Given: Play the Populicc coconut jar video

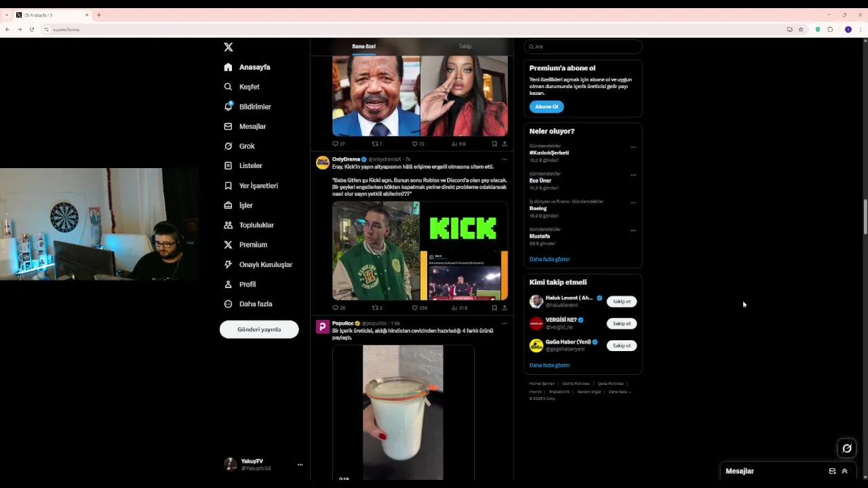Looking at the screenshot, I should pos(403,412).
